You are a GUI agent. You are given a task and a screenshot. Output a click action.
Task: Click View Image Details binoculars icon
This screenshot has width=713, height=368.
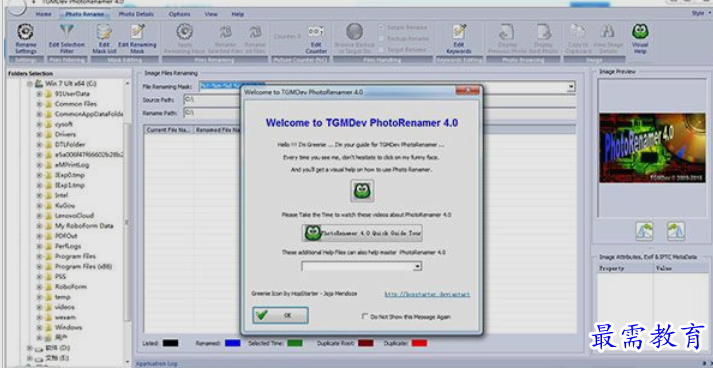(607, 32)
